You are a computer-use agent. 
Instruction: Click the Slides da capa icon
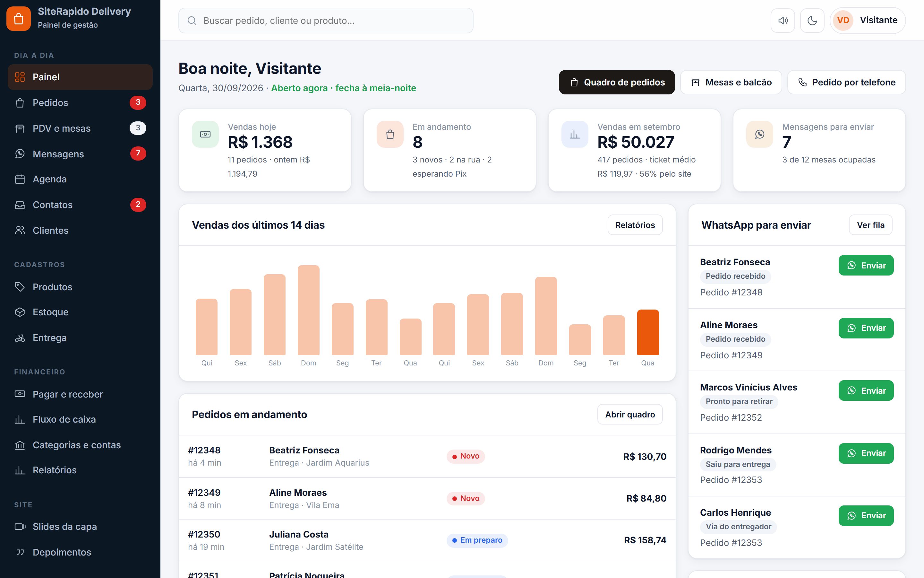coord(20,527)
